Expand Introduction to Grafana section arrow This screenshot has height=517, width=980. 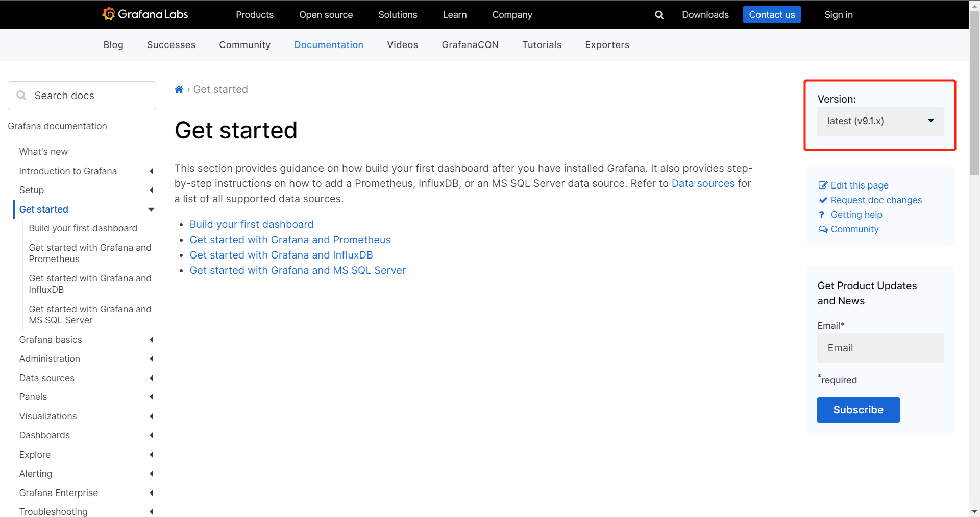[151, 171]
